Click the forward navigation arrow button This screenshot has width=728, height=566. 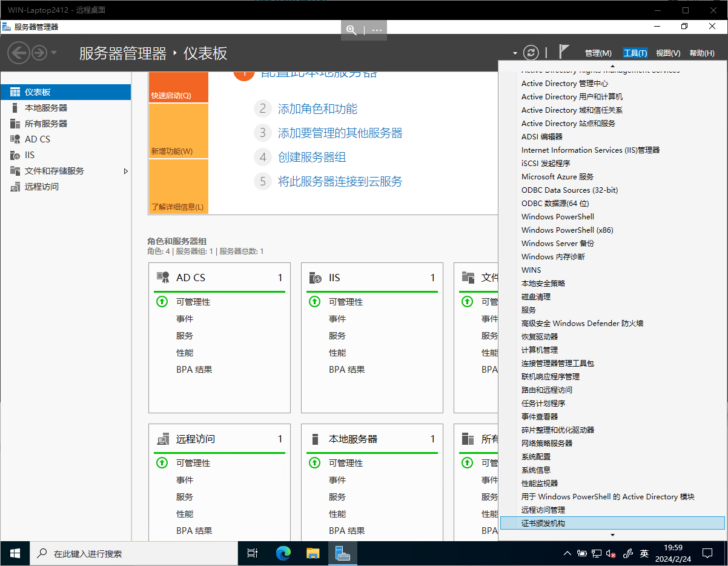point(39,53)
